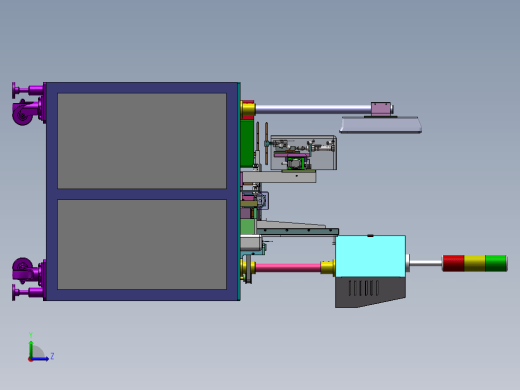Select the pink support rod
Viewport: 520px width, 390px height.
point(288,267)
